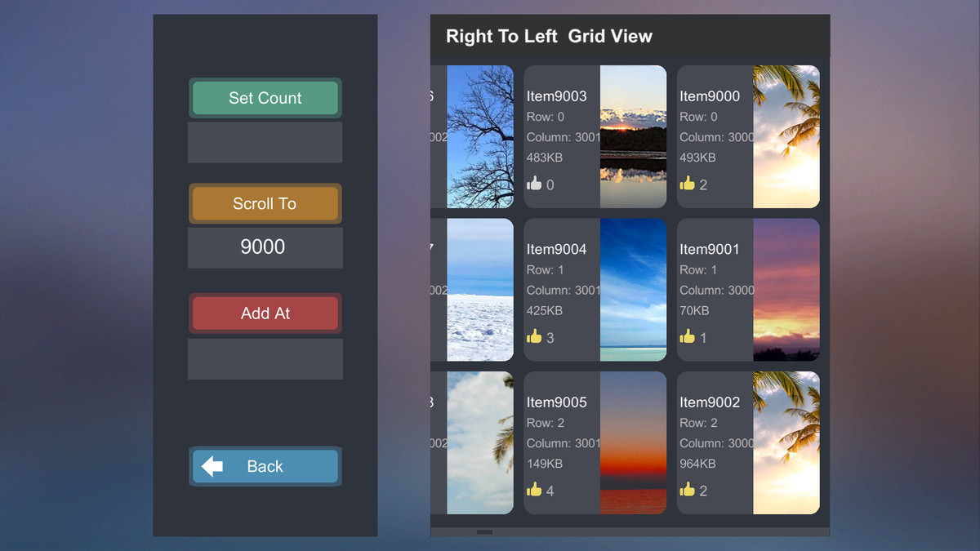Select the field containing 9000

pos(265,247)
